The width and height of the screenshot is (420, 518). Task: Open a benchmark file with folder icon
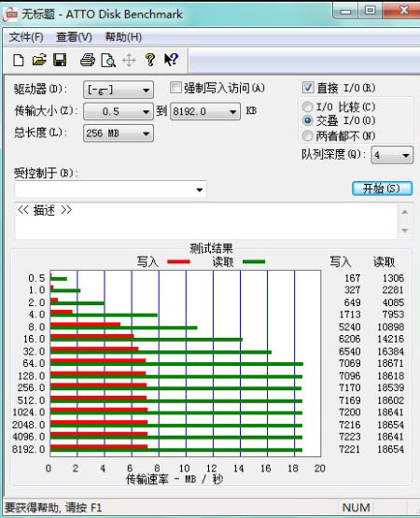pyautogui.click(x=39, y=60)
